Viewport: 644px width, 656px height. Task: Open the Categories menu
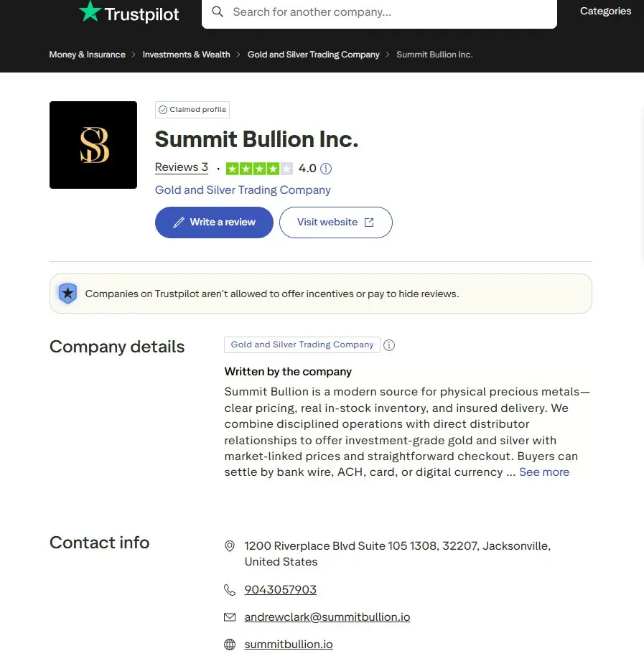pos(605,11)
